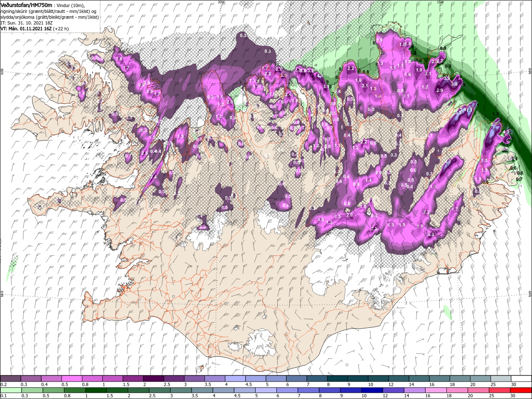Screen dimensions: 532x399
Task: Select the 25 red-pink swatch in bottom legend row
Action: click(x=499, y=390)
